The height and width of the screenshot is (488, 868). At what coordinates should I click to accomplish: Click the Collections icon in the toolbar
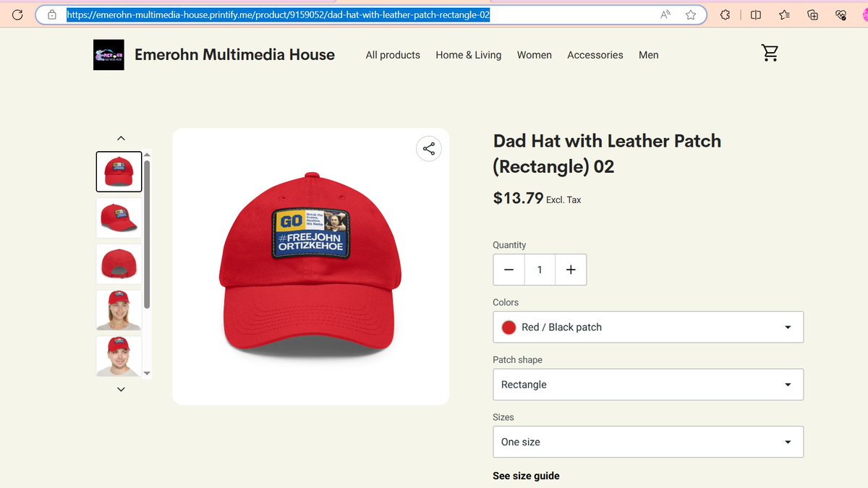point(812,14)
